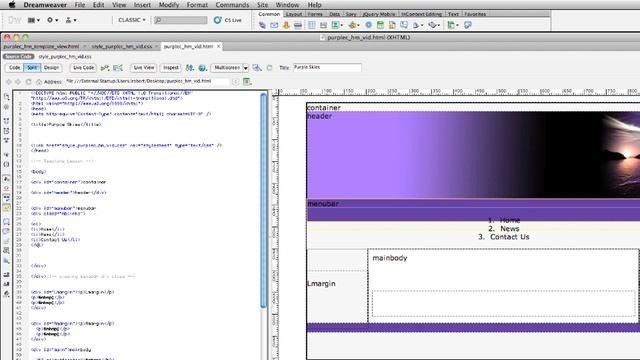
Task: Open the Layout menu in application bar
Action: coord(33,20)
